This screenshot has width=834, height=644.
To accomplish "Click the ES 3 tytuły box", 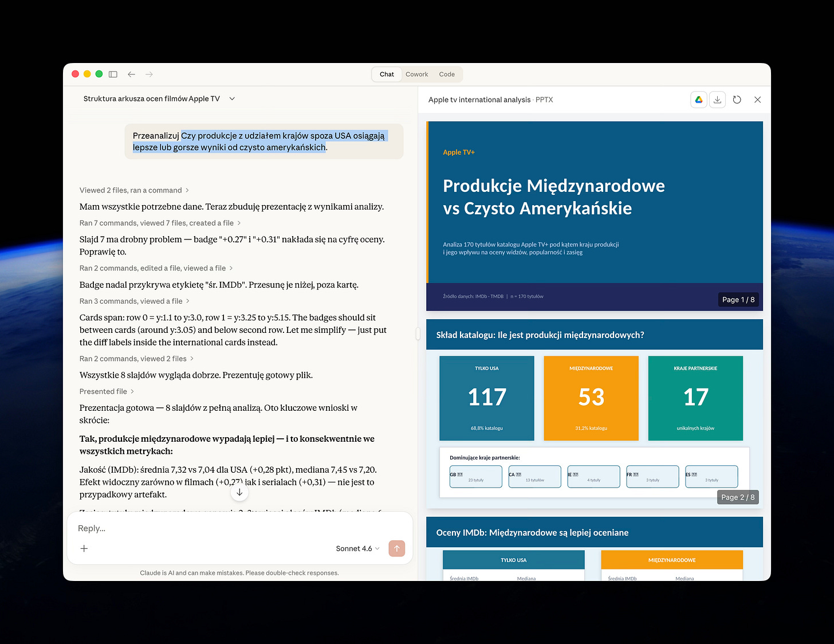I will click(x=711, y=477).
